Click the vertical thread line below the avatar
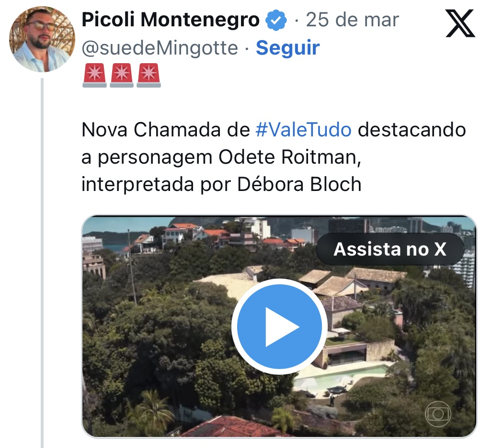 click(x=42, y=263)
